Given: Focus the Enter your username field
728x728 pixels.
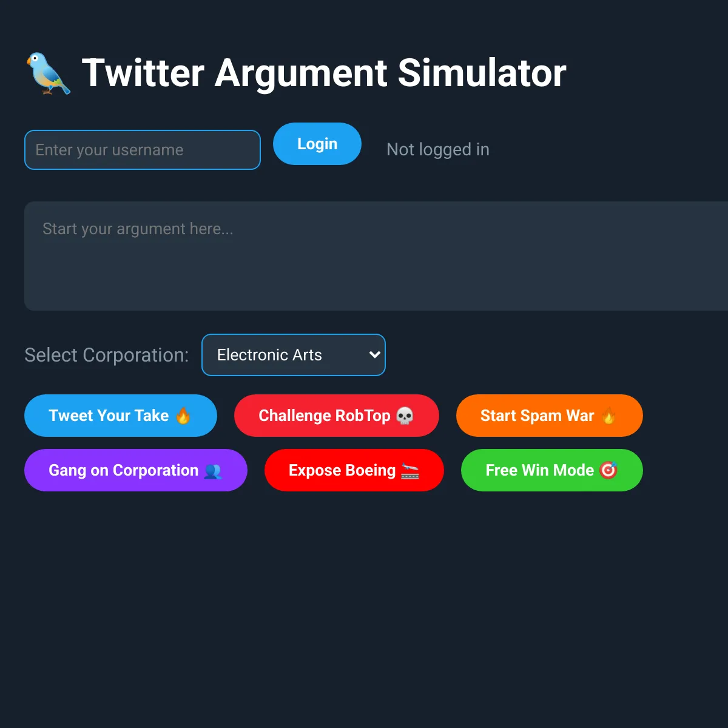Looking at the screenshot, I should pos(143,150).
